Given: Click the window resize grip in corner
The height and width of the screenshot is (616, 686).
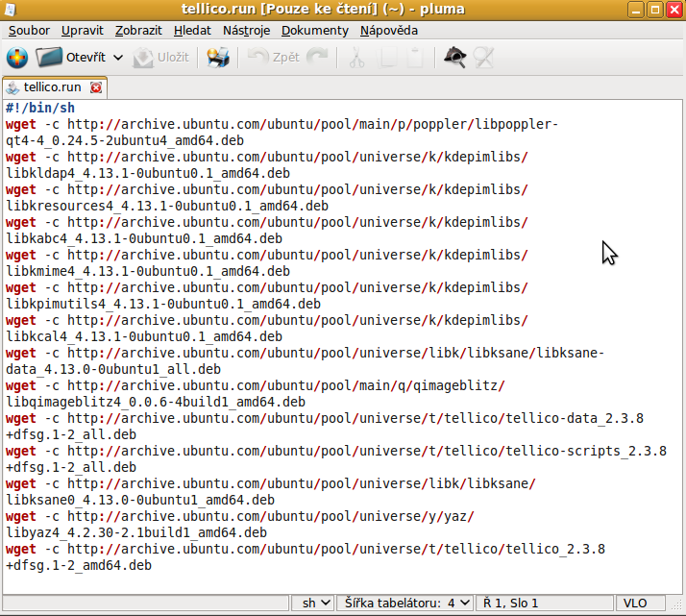Looking at the screenshot, I should click(676, 605).
